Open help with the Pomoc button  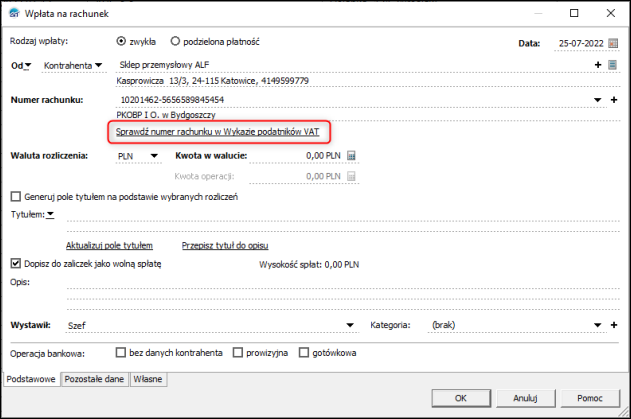(590, 398)
